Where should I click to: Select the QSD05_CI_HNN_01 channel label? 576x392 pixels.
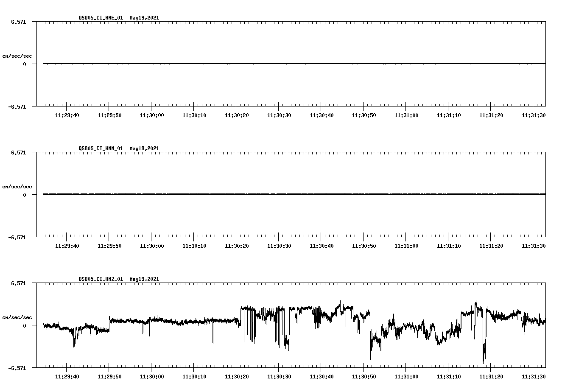[100, 148]
